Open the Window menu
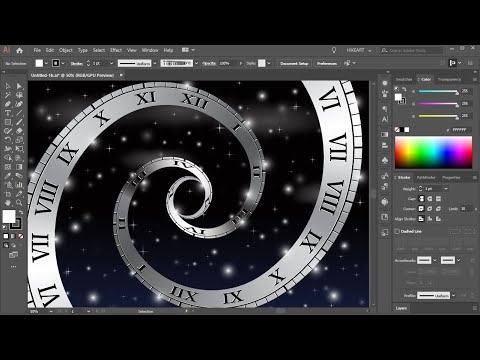 (x=150, y=50)
